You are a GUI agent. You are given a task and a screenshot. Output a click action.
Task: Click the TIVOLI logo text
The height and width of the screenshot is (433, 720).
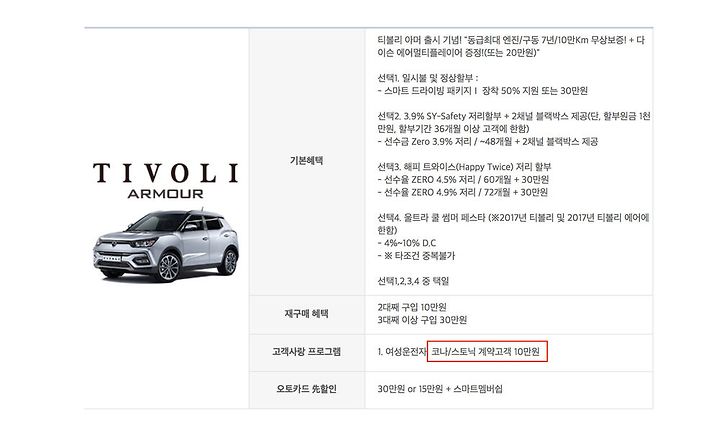point(166,173)
